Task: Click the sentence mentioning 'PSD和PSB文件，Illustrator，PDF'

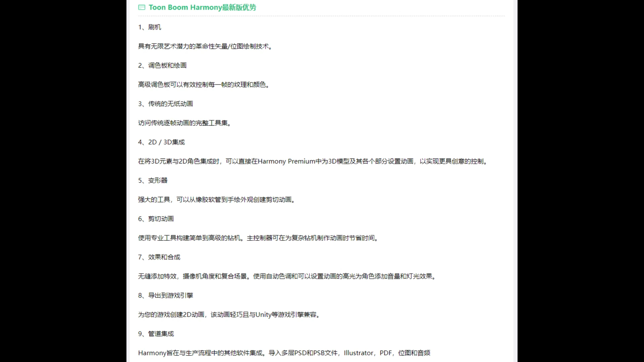Action: [x=284, y=353]
